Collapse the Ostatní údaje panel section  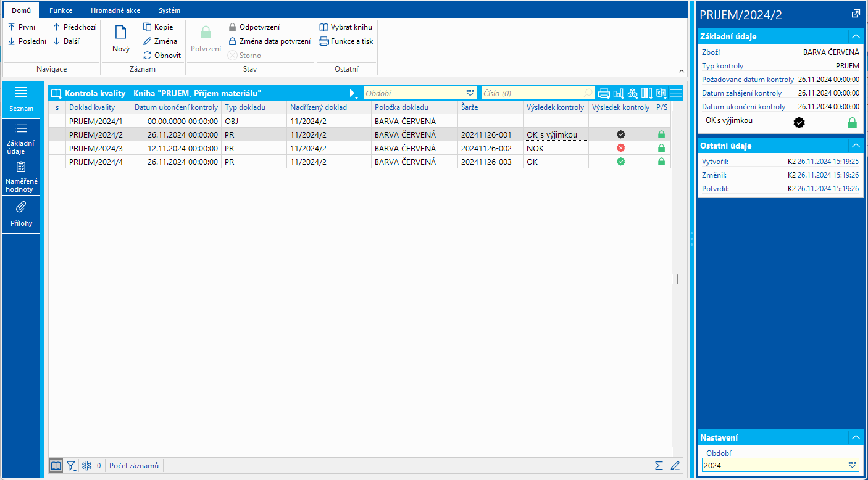[855, 146]
